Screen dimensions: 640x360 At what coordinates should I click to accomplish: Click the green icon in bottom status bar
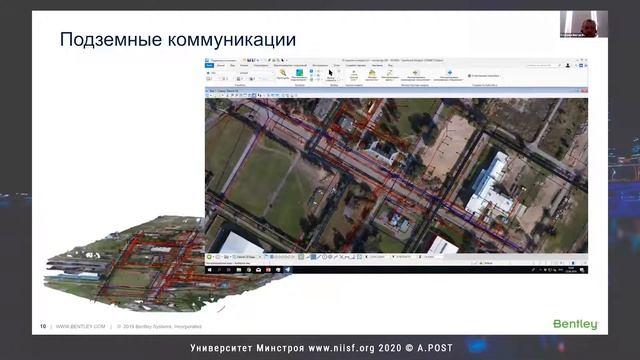209,257
